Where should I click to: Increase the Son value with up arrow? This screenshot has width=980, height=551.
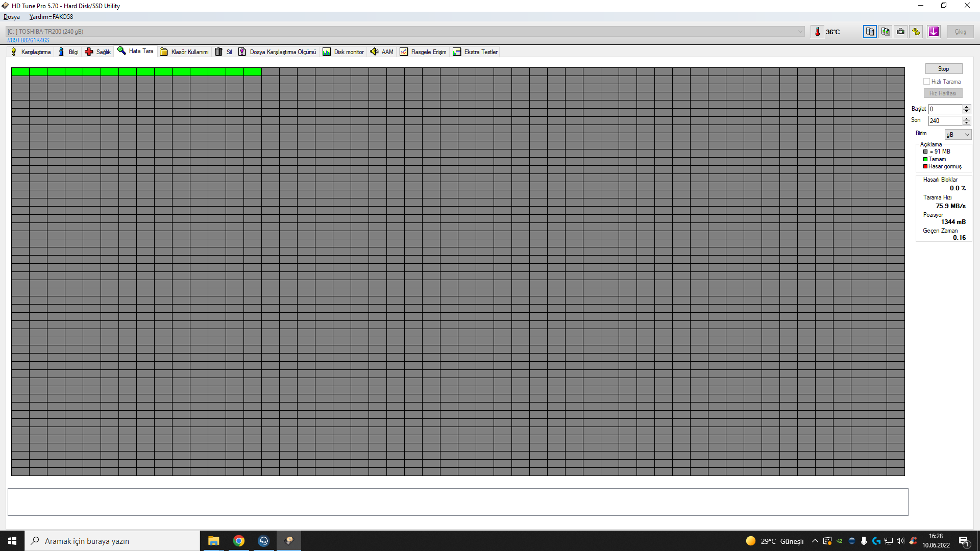[x=966, y=118]
